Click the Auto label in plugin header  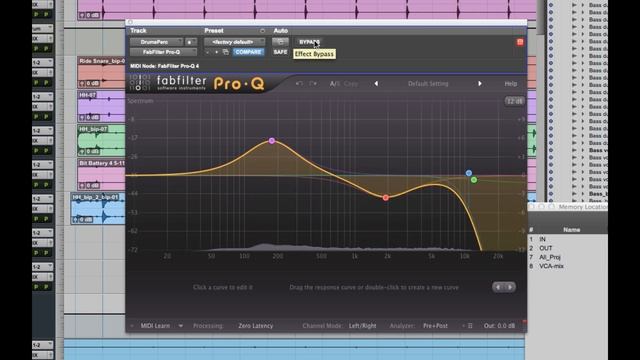pyautogui.click(x=280, y=31)
